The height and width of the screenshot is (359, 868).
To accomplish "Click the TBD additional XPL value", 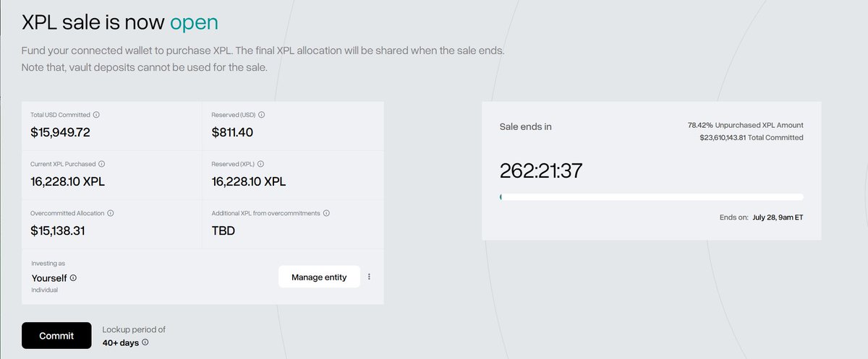I will [x=223, y=231].
